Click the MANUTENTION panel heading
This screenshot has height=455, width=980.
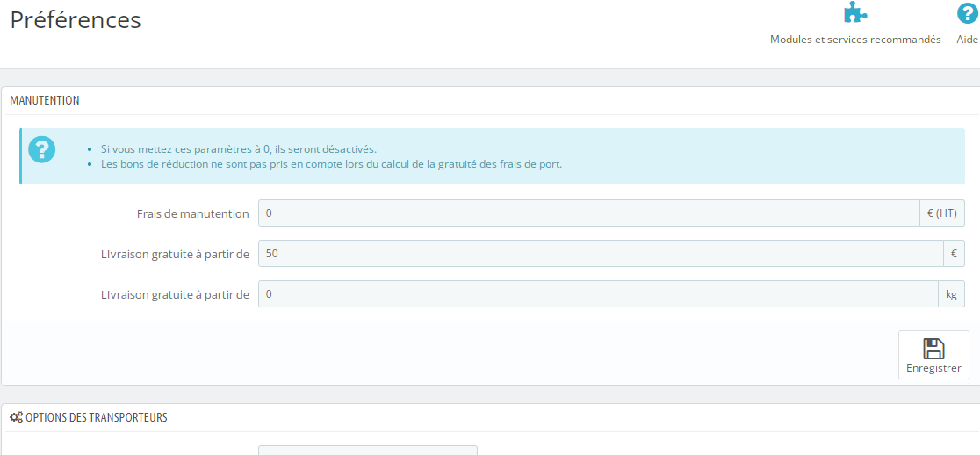pyautogui.click(x=45, y=100)
